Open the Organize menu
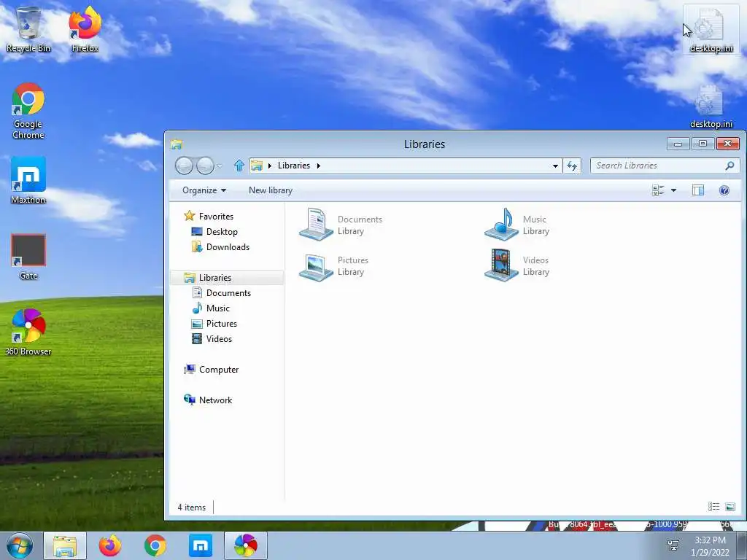This screenshot has width=747, height=560. [x=204, y=190]
